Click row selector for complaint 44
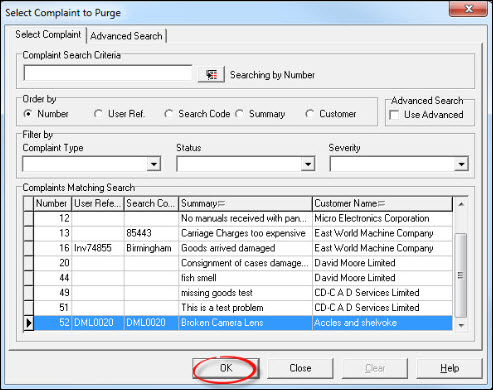This screenshot has width=493, height=390. click(29, 278)
